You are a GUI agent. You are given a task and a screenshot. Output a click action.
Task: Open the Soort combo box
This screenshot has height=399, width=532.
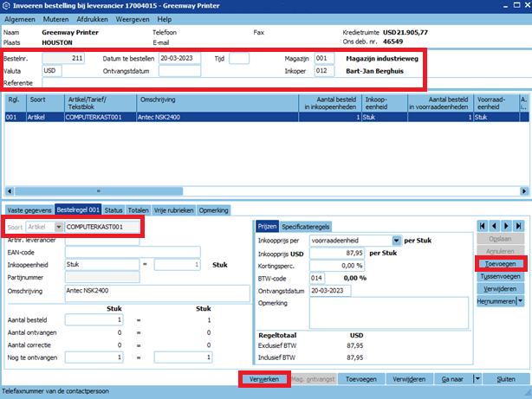(58, 227)
